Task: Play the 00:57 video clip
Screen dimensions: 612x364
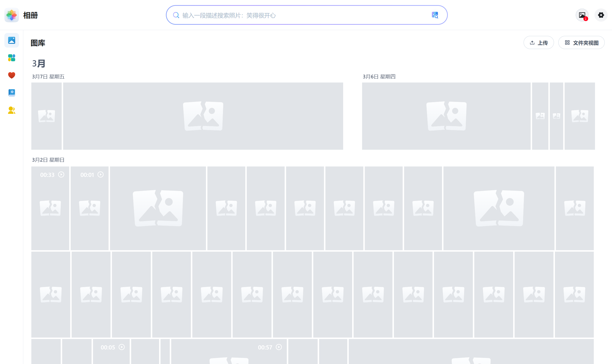Action: tap(229, 351)
